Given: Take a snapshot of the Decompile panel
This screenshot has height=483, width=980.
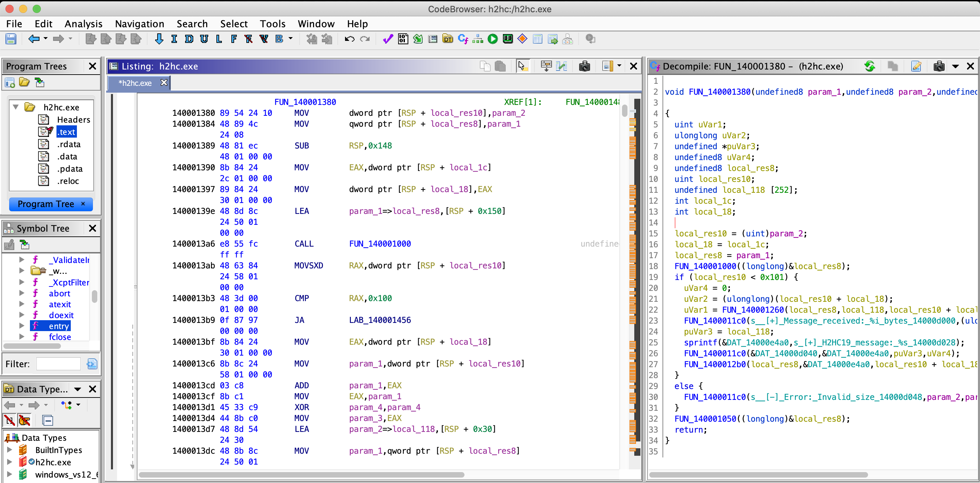Looking at the screenshot, I should 938,66.
